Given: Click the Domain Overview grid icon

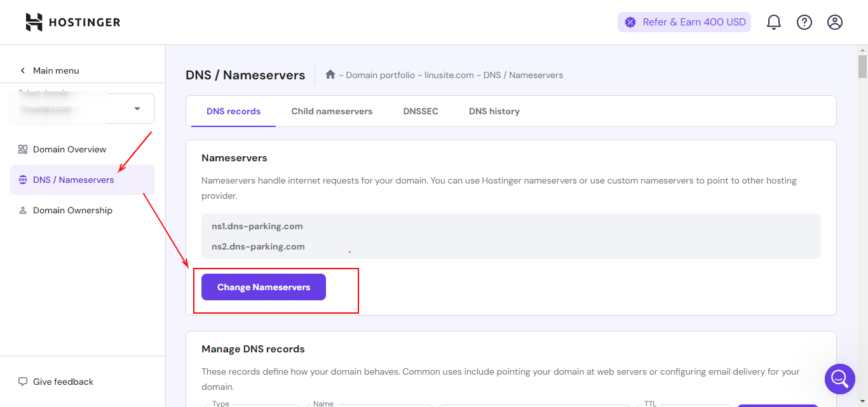Looking at the screenshot, I should 23,149.
